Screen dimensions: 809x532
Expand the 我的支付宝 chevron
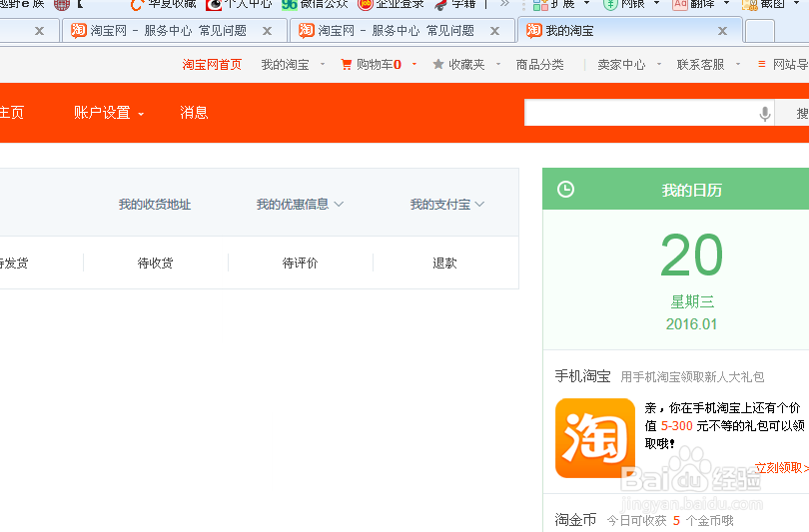pos(479,205)
